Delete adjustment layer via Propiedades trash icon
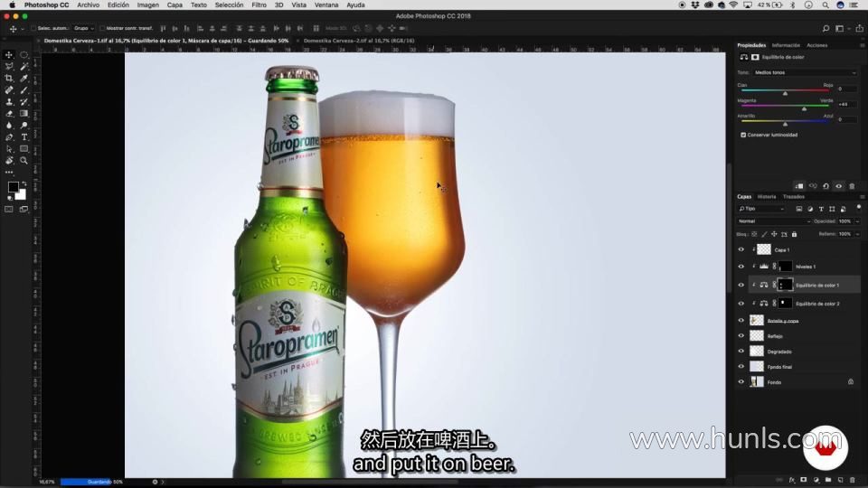This screenshot has height=488, width=868. pyautogui.click(x=852, y=186)
